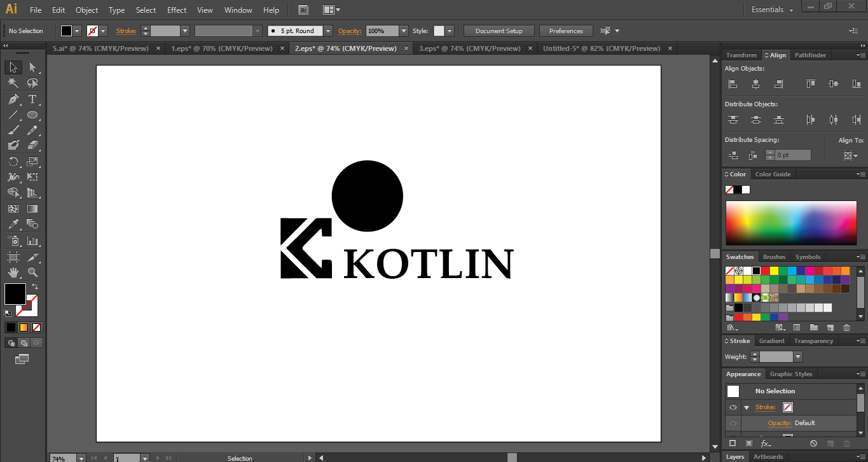Image resolution: width=868 pixels, height=462 pixels.
Task: Enable Draw Behind mode
Action: click(24, 343)
